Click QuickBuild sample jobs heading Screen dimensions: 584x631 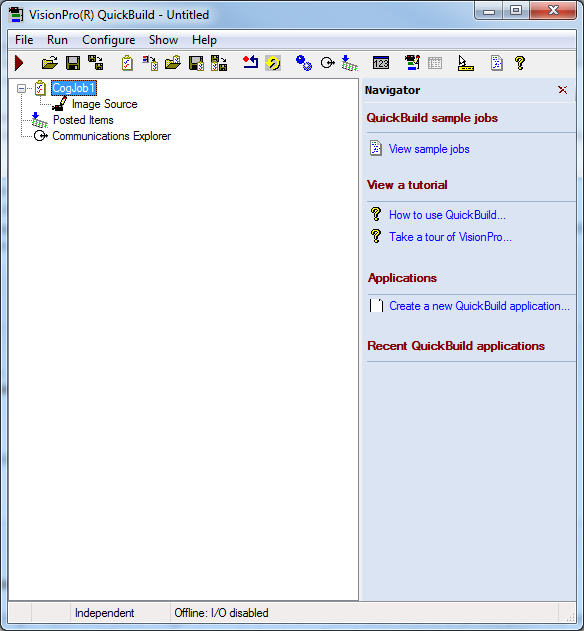tap(432, 118)
